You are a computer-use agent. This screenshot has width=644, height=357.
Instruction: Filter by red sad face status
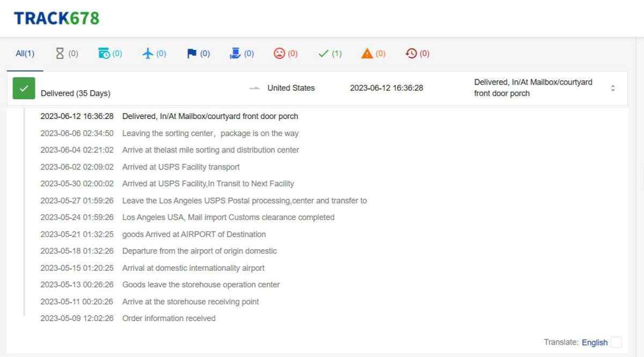coord(279,54)
